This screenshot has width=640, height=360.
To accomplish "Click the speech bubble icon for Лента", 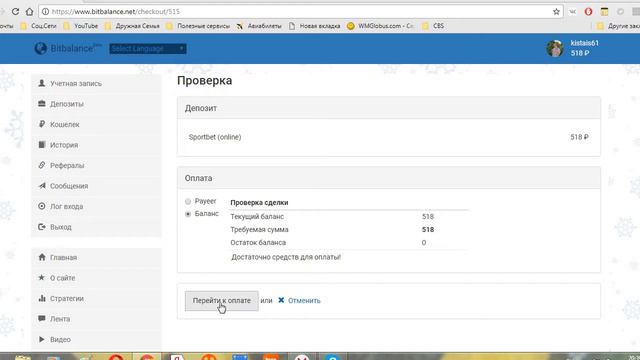I will click(x=42, y=319).
